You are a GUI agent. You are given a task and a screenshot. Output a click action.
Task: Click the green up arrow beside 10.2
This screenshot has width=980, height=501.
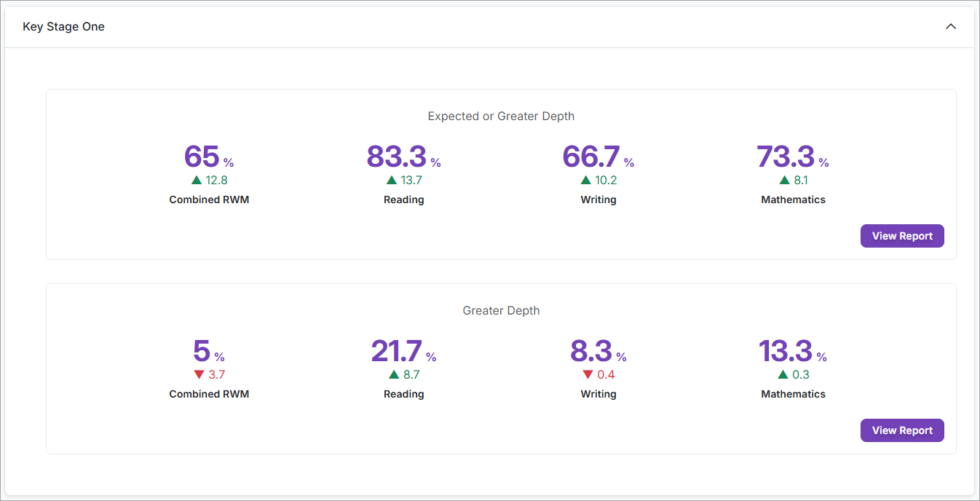(x=586, y=180)
